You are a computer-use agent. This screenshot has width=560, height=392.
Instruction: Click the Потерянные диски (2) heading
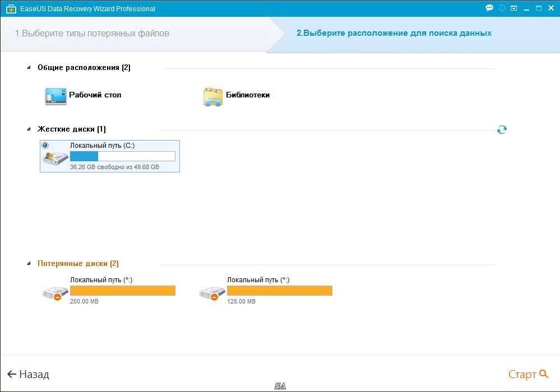(x=78, y=264)
